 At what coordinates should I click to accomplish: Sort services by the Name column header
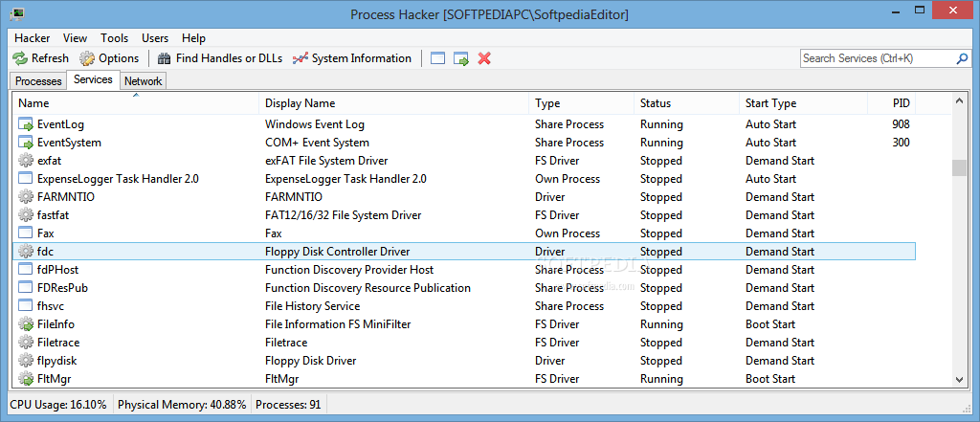pyautogui.click(x=136, y=103)
